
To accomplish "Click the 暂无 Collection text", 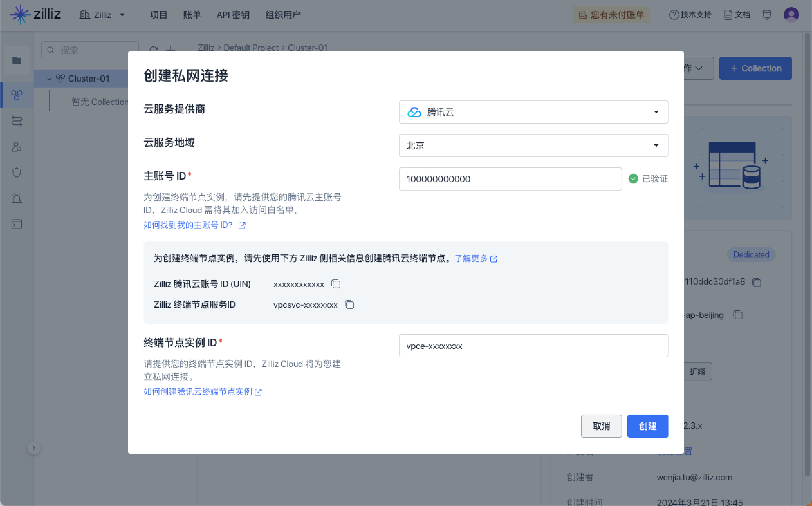I will coord(100,102).
